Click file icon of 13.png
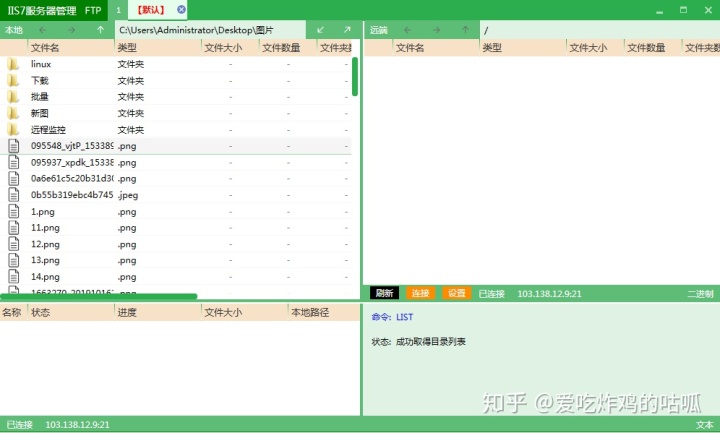The width and height of the screenshot is (720, 433). [14, 260]
